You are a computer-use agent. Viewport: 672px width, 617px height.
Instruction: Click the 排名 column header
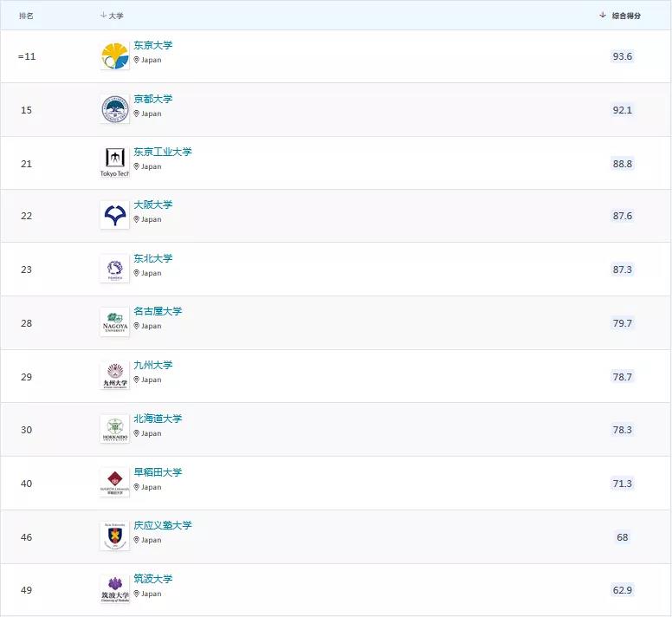click(x=26, y=16)
